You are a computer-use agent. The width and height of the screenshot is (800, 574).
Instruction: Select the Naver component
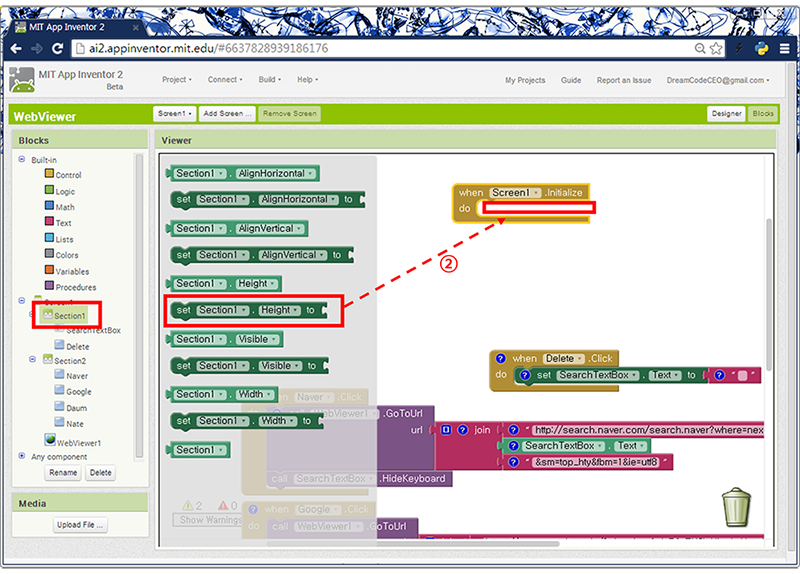[71, 376]
